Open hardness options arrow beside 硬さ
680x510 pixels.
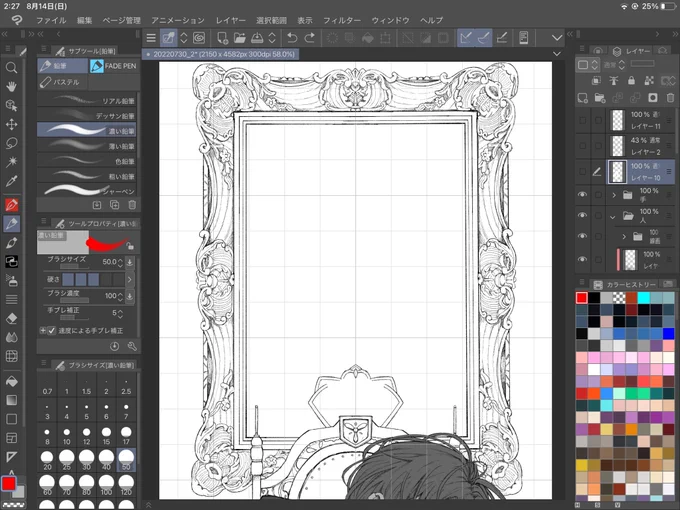tap(129, 279)
